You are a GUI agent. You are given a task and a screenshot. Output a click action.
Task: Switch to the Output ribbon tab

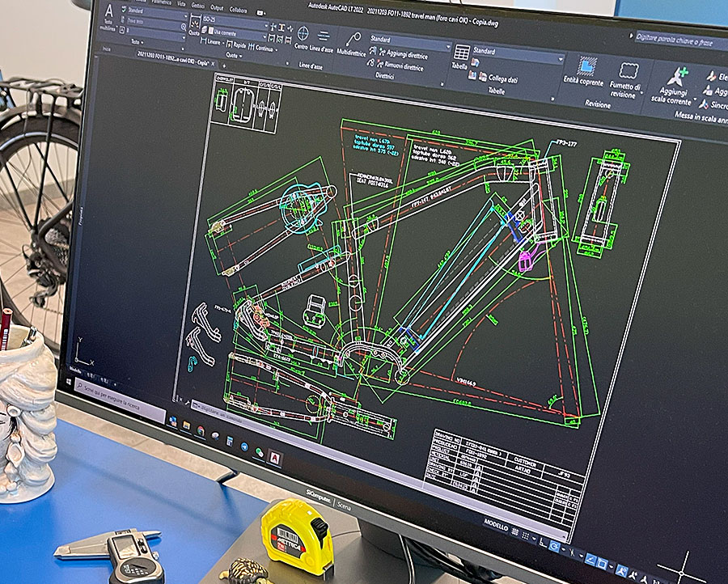[217, 7]
